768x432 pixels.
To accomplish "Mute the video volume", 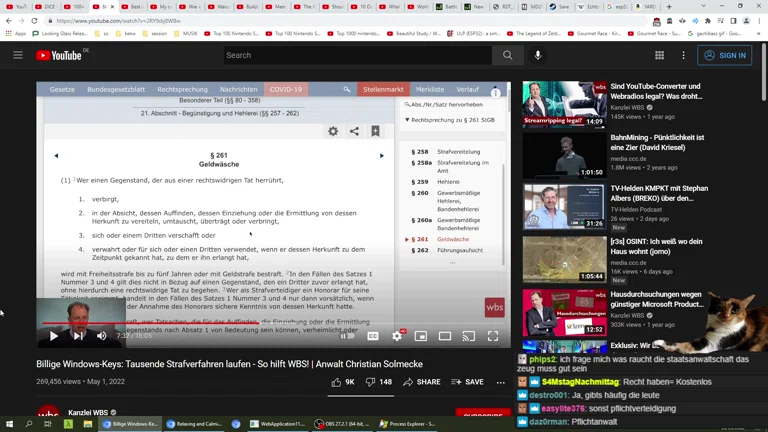I will pyautogui.click(x=101, y=336).
